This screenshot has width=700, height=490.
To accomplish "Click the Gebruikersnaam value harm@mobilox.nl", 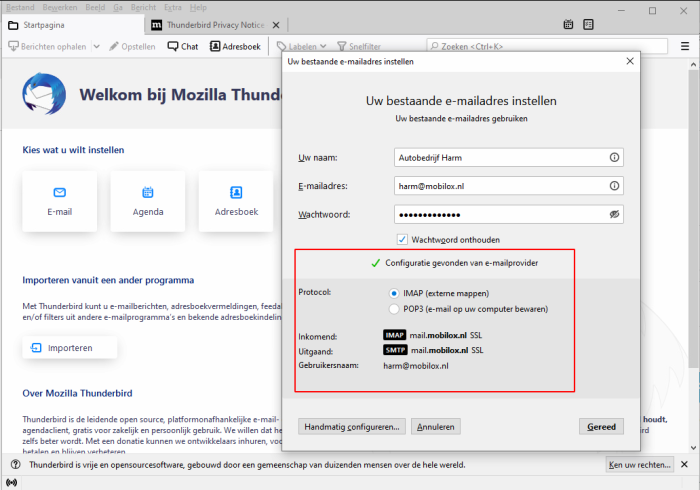I will [x=416, y=366].
